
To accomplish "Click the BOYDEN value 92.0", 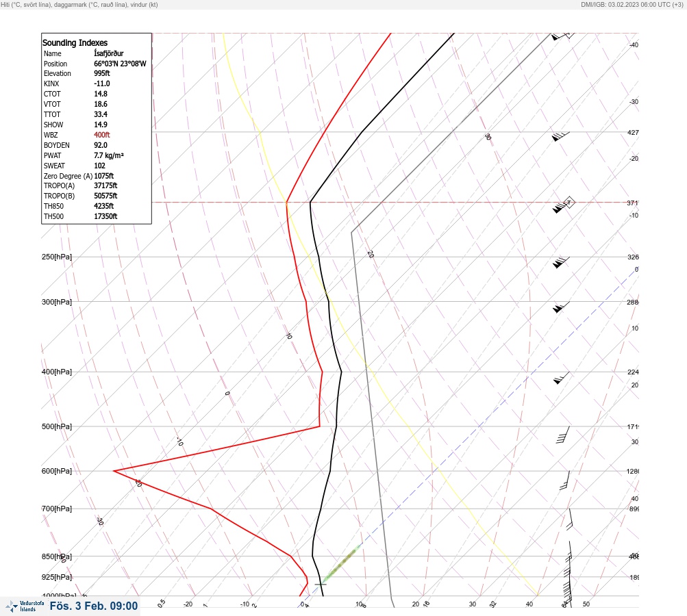I will click(100, 145).
